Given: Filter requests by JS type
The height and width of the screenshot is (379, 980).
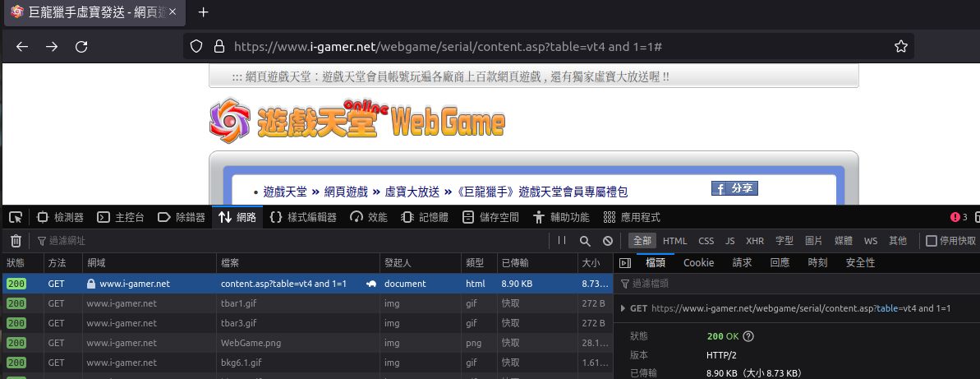Looking at the screenshot, I should (730, 241).
